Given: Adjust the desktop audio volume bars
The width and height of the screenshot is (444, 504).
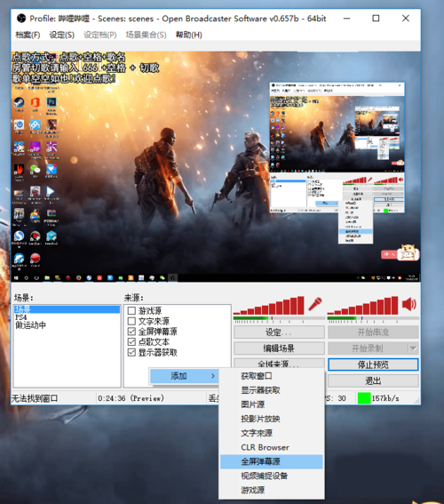Looking at the screenshot, I should (363, 306).
